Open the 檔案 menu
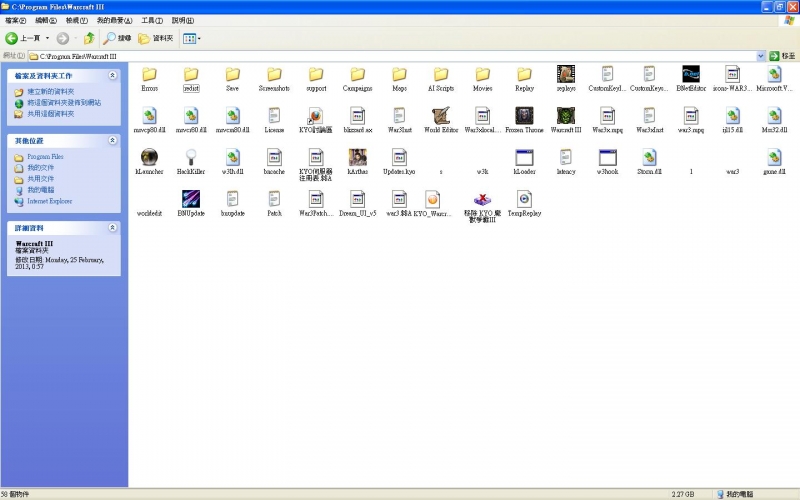 [15, 20]
